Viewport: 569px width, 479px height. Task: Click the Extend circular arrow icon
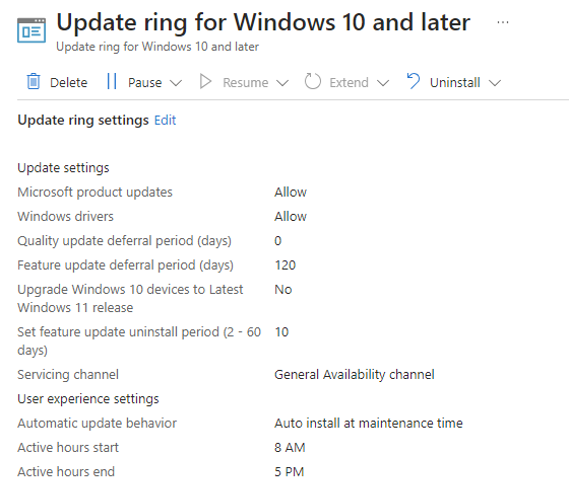click(312, 81)
